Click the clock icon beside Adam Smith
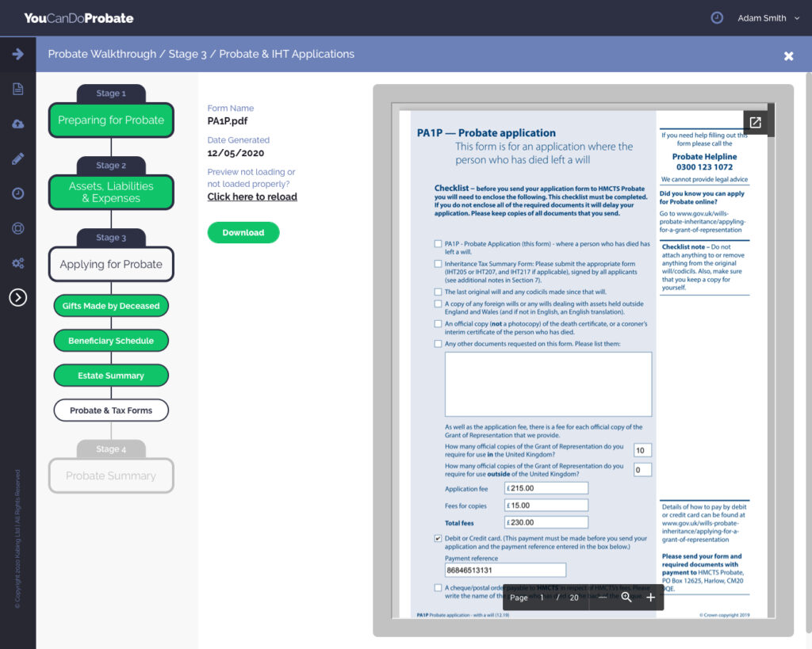 click(x=717, y=17)
